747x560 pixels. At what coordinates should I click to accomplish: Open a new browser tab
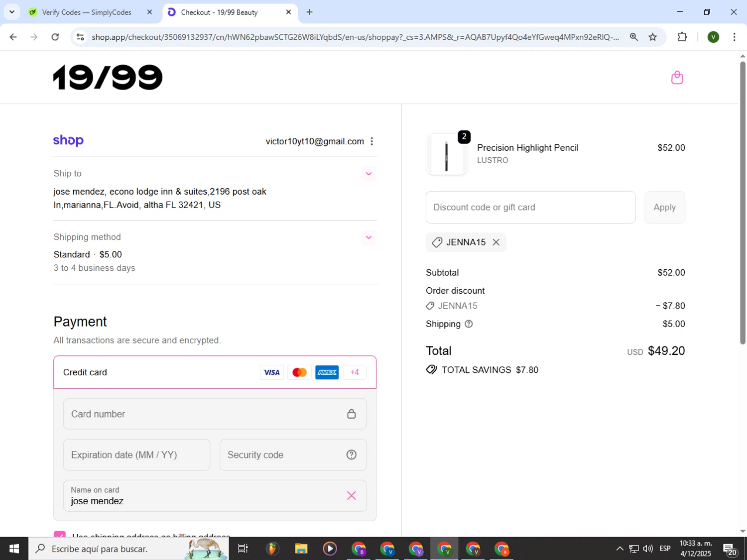click(x=309, y=12)
